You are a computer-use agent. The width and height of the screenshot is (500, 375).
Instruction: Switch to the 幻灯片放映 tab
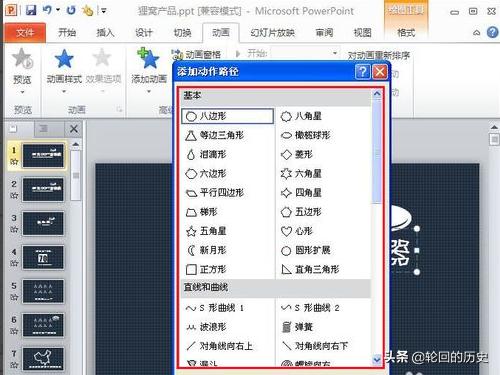272,33
